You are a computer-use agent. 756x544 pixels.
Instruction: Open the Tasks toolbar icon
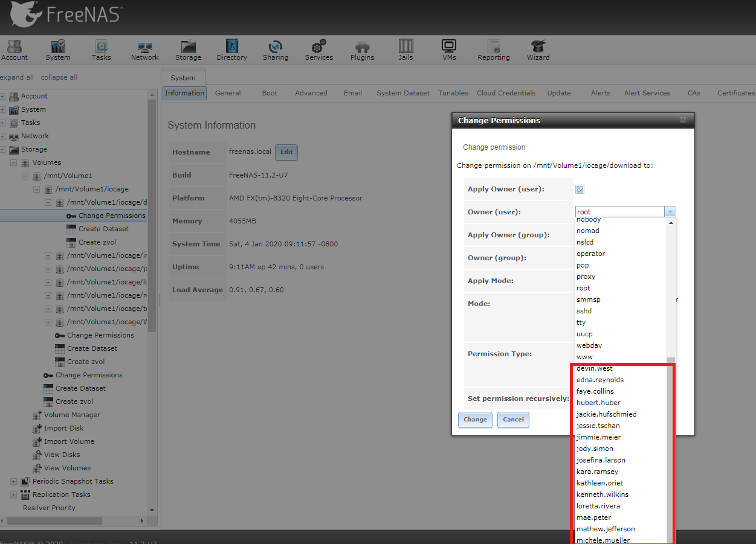click(x=102, y=50)
